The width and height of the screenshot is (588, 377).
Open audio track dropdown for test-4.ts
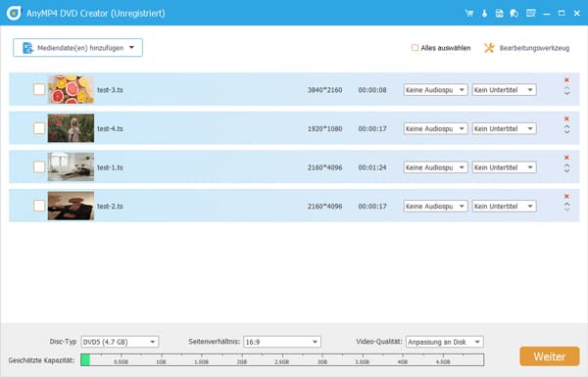[435, 128]
